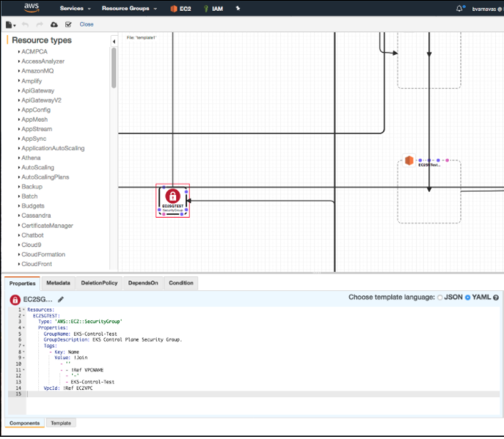
Task: Click the GroupDescription line in the editor
Action: click(112, 340)
